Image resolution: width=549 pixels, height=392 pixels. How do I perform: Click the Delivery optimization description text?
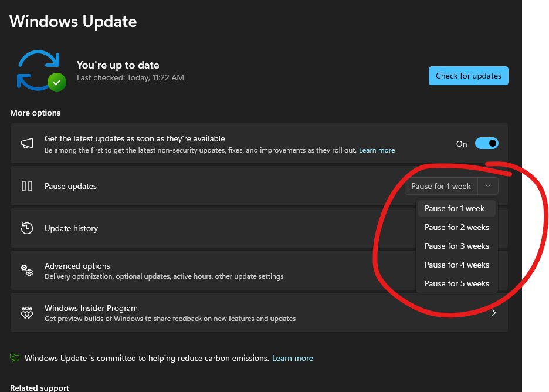coord(164,277)
